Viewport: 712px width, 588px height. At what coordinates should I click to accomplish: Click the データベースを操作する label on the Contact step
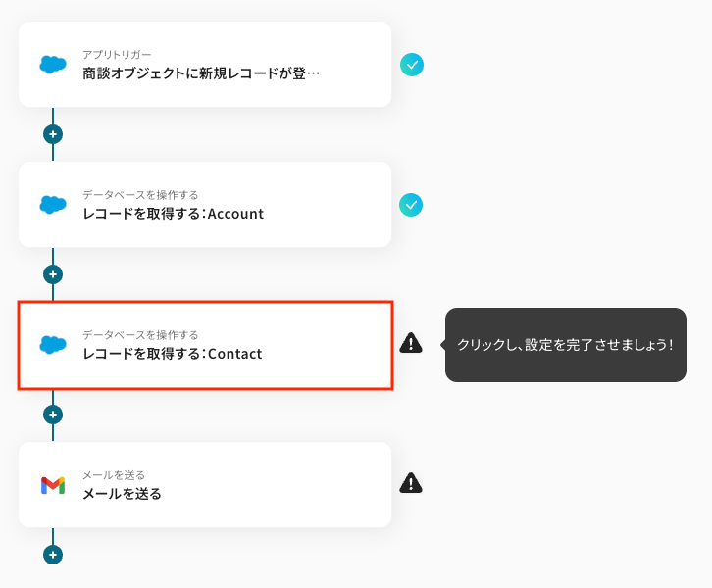[140, 335]
